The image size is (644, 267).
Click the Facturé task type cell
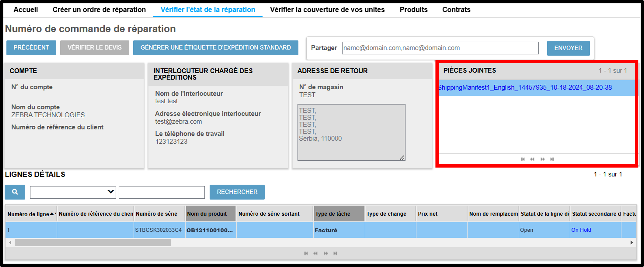[x=339, y=230]
